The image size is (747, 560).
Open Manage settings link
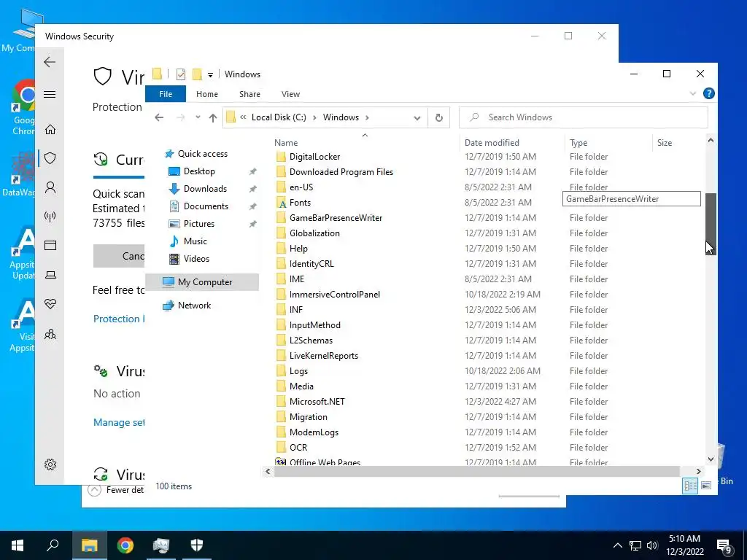tap(119, 422)
